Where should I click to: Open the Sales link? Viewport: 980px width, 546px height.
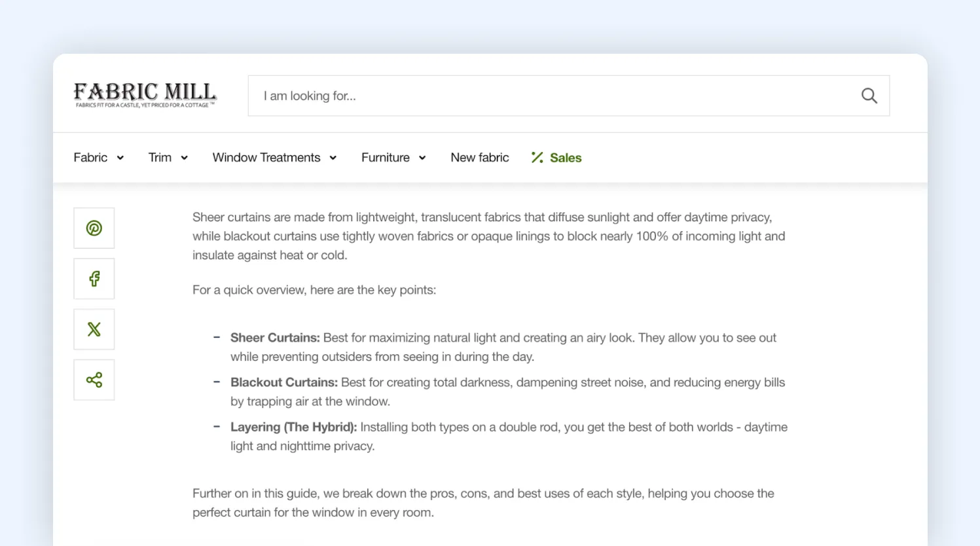(566, 158)
